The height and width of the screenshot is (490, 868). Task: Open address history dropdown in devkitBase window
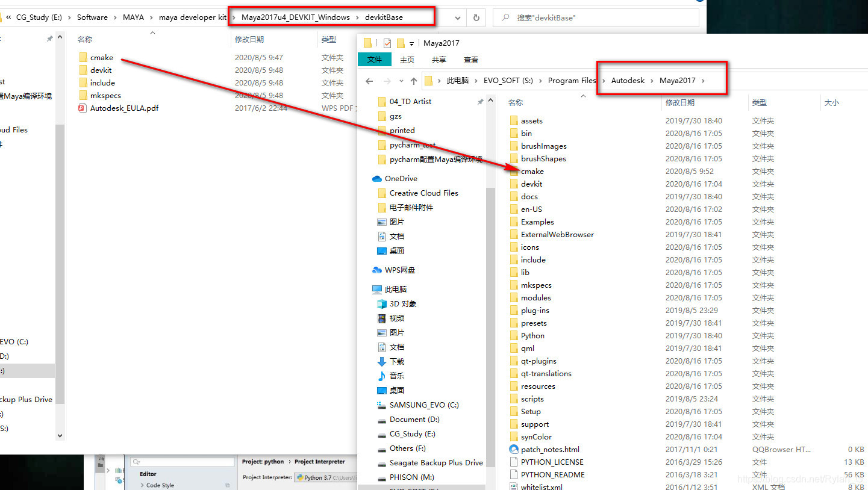tap(459, 17)
